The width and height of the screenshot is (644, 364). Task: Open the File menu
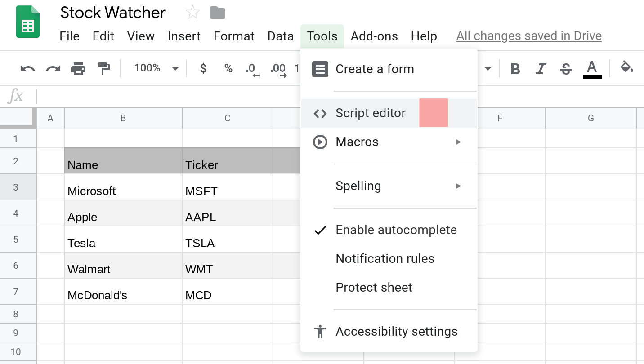(69, 36)
